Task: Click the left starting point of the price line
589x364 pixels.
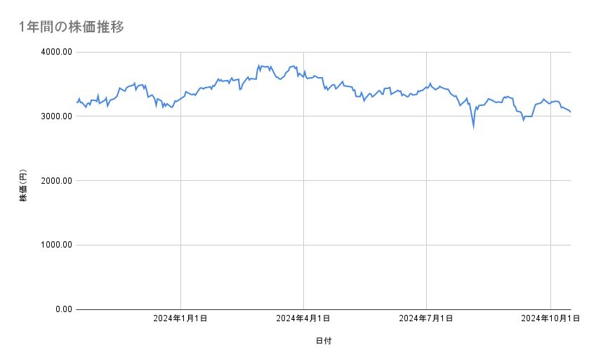Action: pyautogui.click(x=77, y=102)
